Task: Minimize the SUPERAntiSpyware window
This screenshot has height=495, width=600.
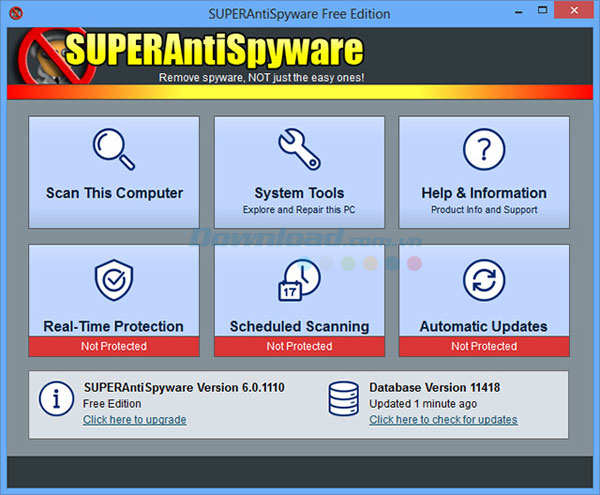Action: [x=519, y=11]
